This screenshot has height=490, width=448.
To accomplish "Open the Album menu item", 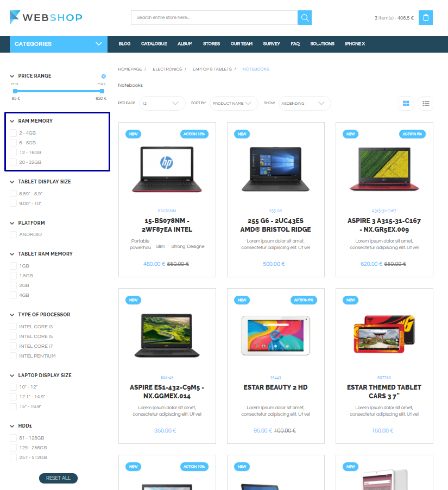I will click(x=185, y=44).
